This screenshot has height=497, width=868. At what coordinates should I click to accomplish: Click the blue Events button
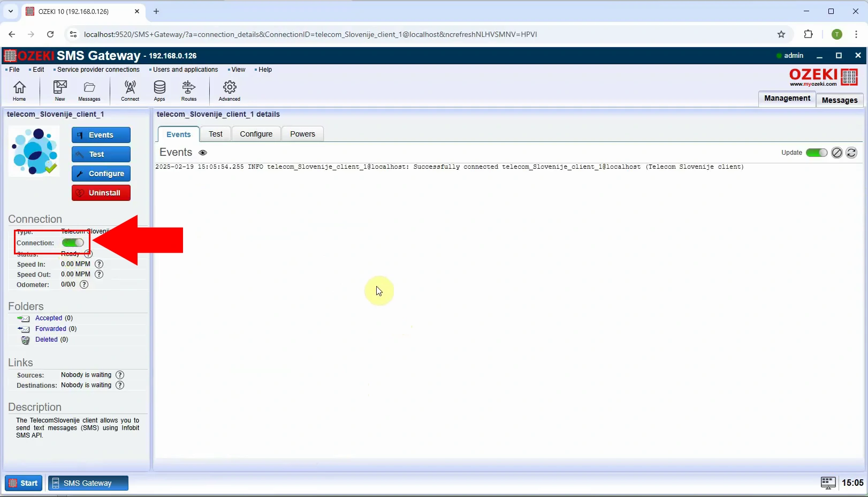[x=101, y=135]
